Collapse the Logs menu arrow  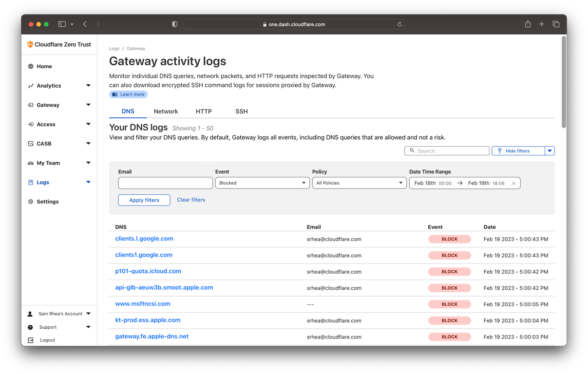[88, 182]
